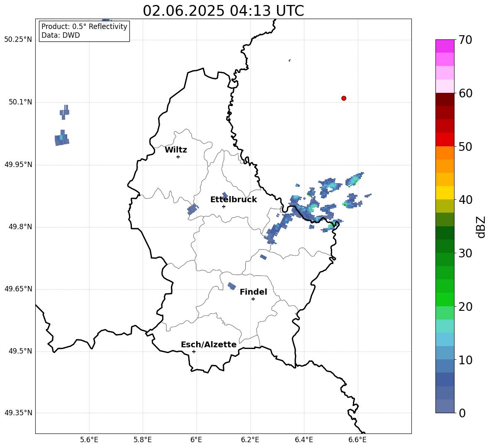Click the 30 tick label on colorbar

[x=465, y=253]
